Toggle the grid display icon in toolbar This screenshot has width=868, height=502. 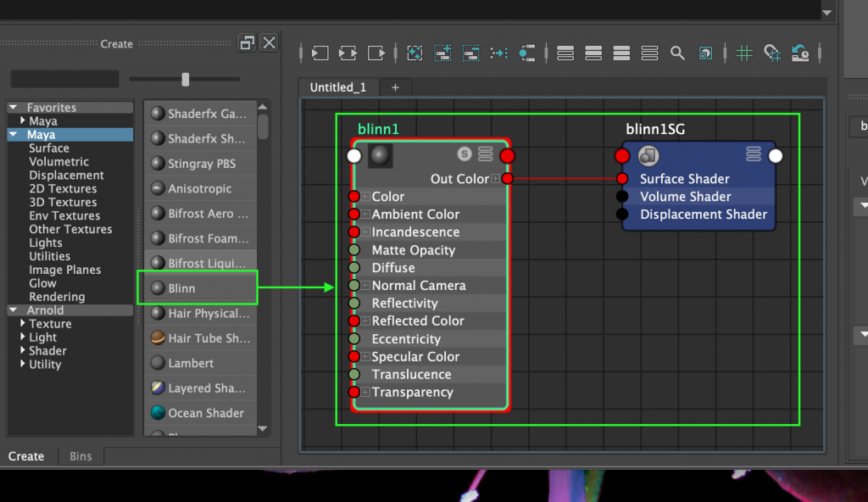(743, 53)
